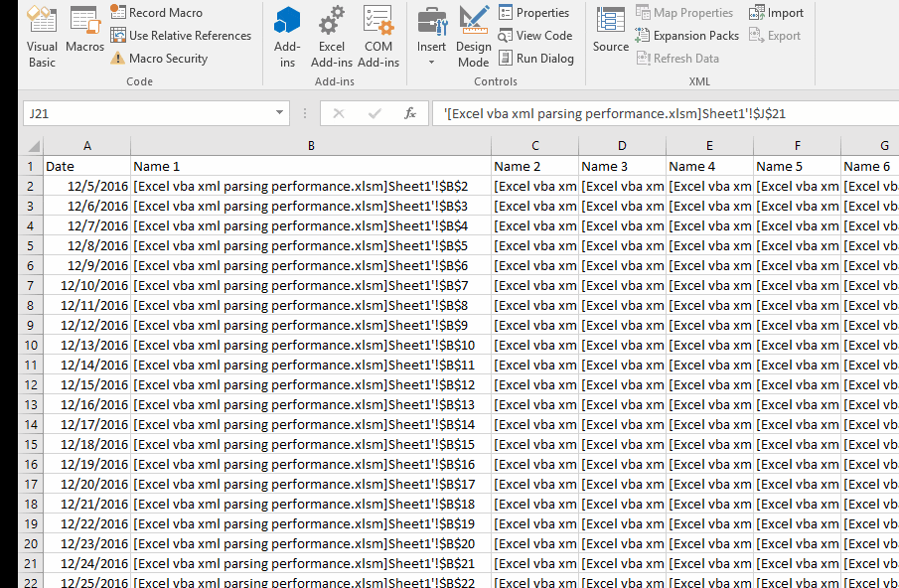Image resolution: width=899 pixels, height=588 pixels.
Task: Export XML data
Action: 775,36
